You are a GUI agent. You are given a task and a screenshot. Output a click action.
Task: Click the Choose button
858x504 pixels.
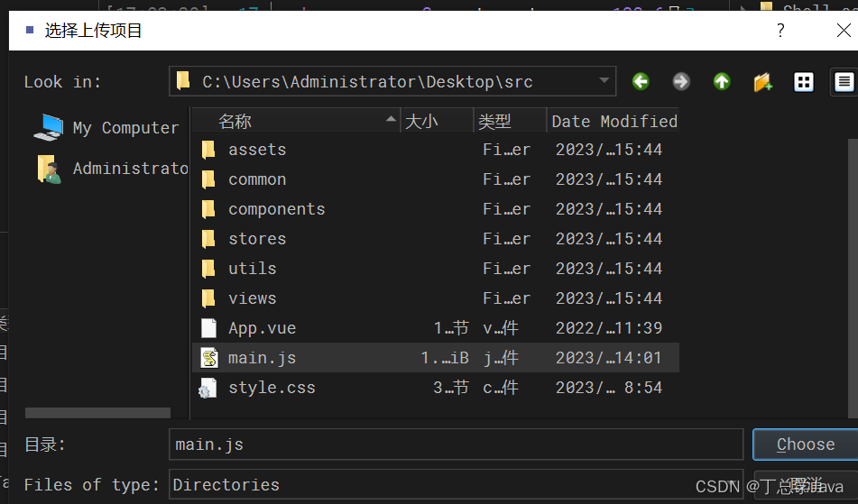tap(806, 444)
